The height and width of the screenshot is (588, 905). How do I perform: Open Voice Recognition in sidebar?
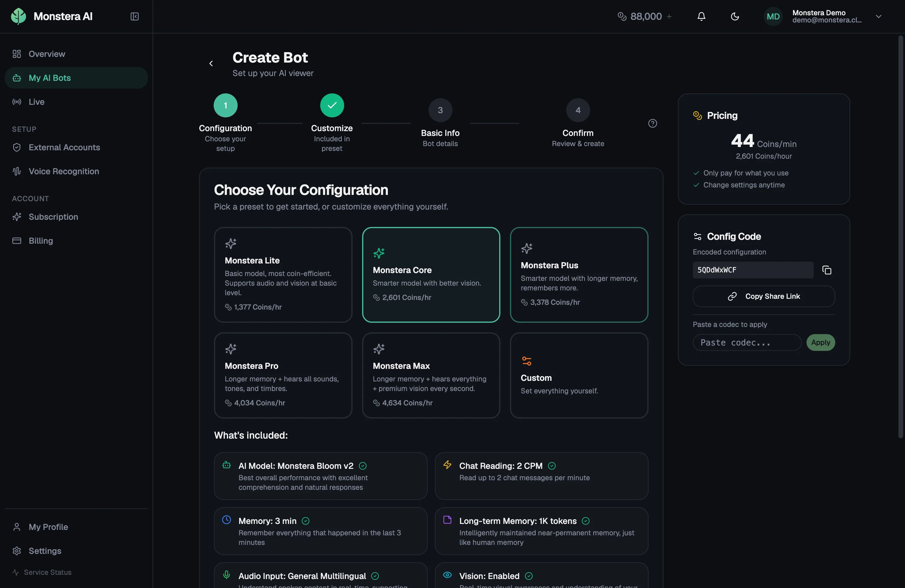(x=63, y=171)
